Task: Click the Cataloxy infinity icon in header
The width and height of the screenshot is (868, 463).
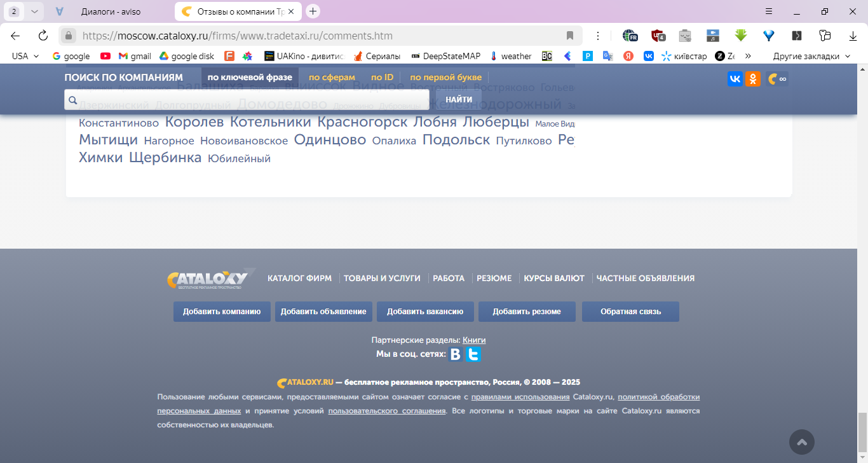Action: click(x=777, y=79)
